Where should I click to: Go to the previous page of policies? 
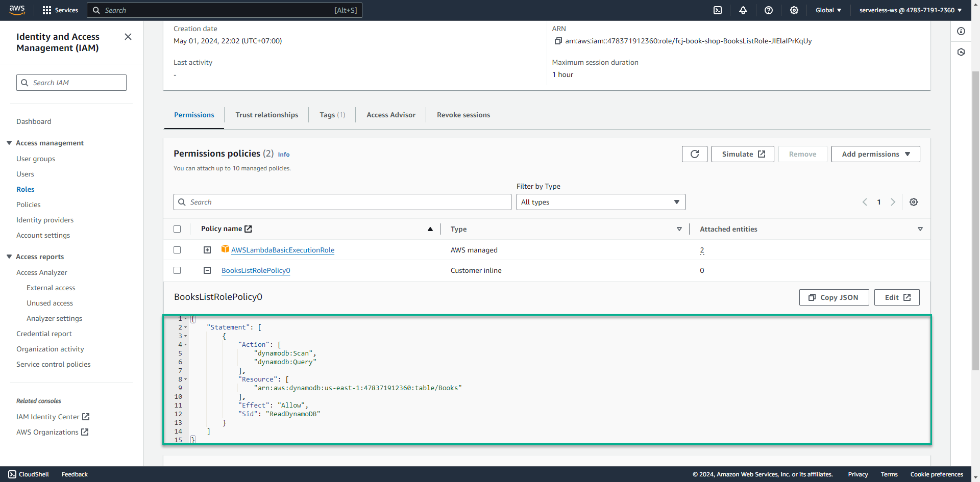(865, 202)
